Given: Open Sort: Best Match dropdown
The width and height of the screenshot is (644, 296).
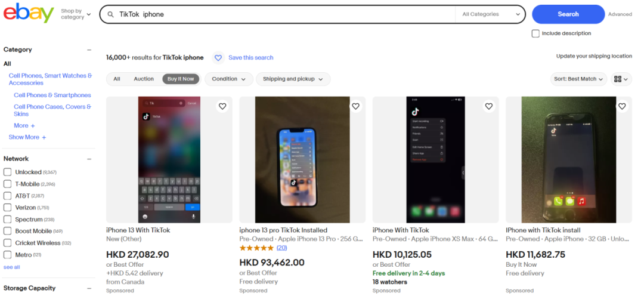Looking at the screenshot, I should 578,79.
